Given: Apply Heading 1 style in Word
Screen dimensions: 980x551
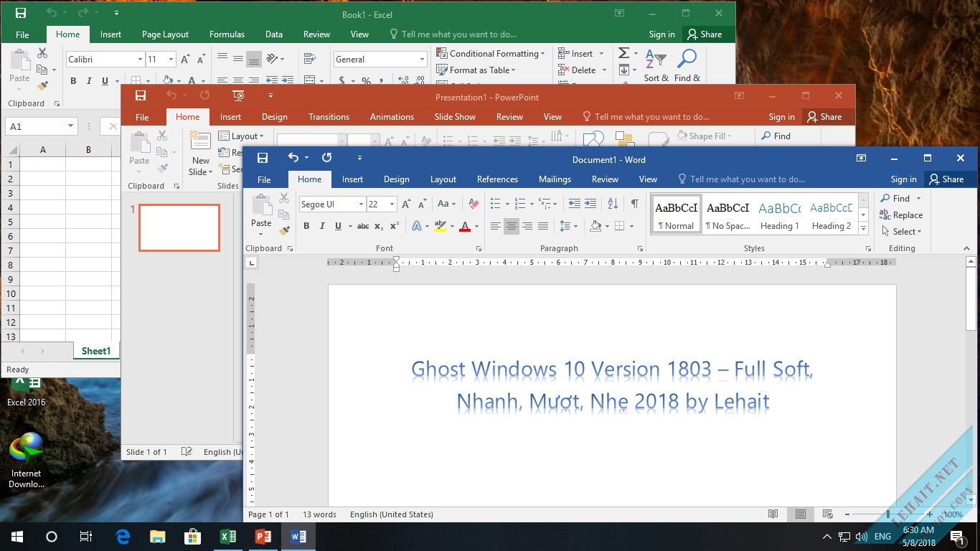Looking at the screenshot, I should [780, 215].
